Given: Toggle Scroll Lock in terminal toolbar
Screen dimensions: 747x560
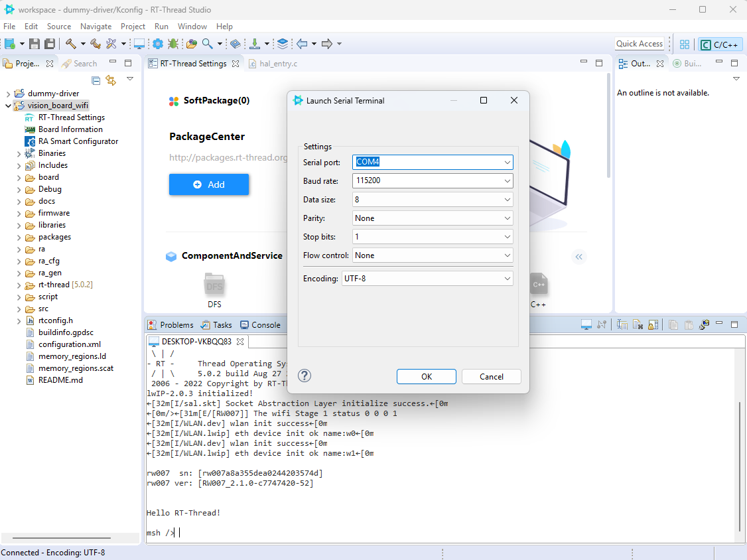Looking at the screenshot, I should (x=653, y=324).
